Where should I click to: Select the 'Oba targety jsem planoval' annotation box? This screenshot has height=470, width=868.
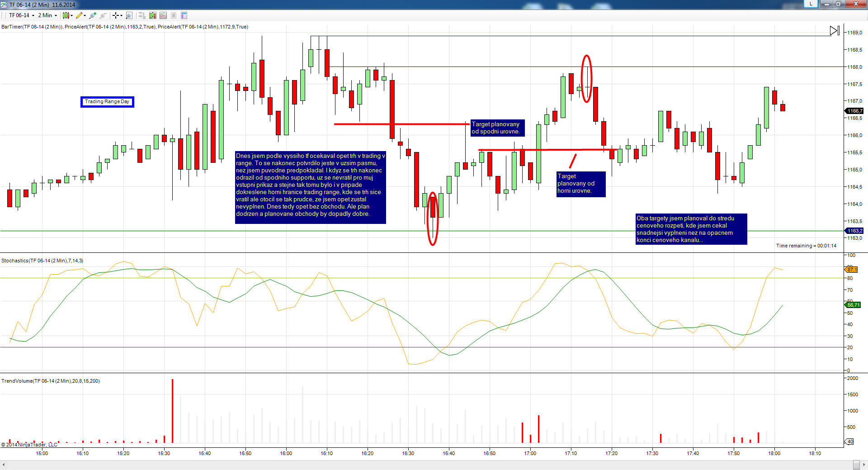tap(691, 229)
